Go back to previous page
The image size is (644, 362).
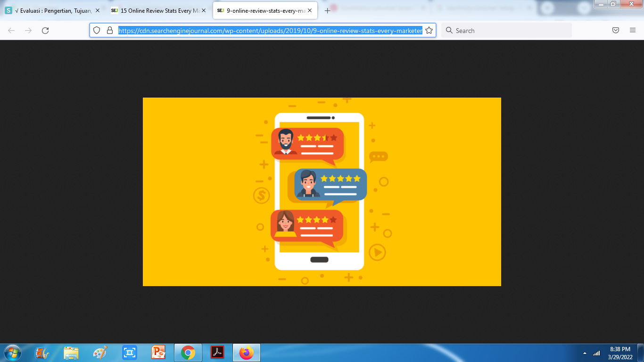coord(11,31)
